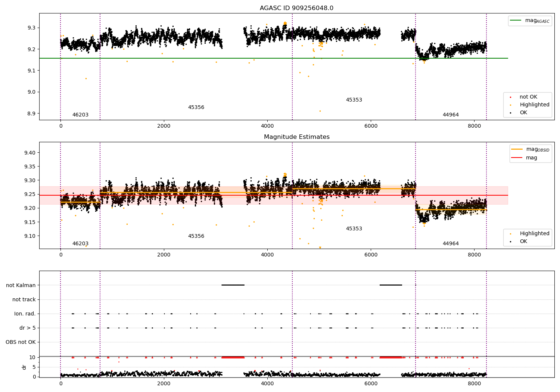
Task: Click x-axis tick 8000 under Magnitude Estimates plot
Action: [x=474, y=255]
